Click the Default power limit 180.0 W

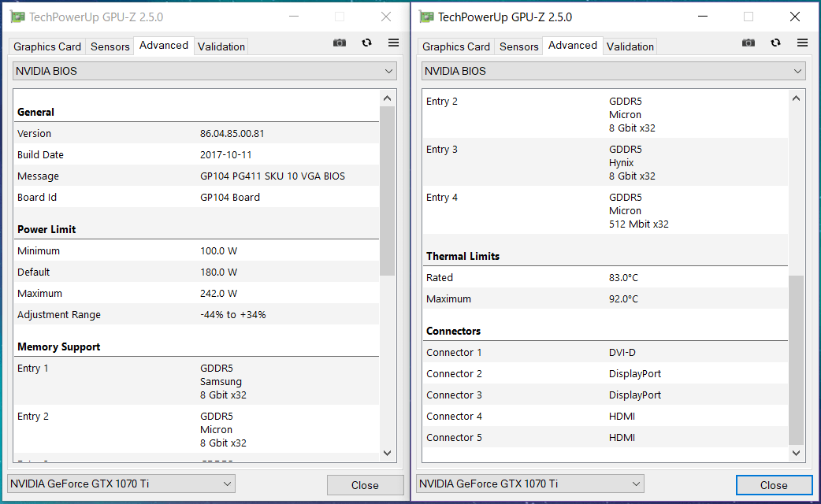pos(218,272)
